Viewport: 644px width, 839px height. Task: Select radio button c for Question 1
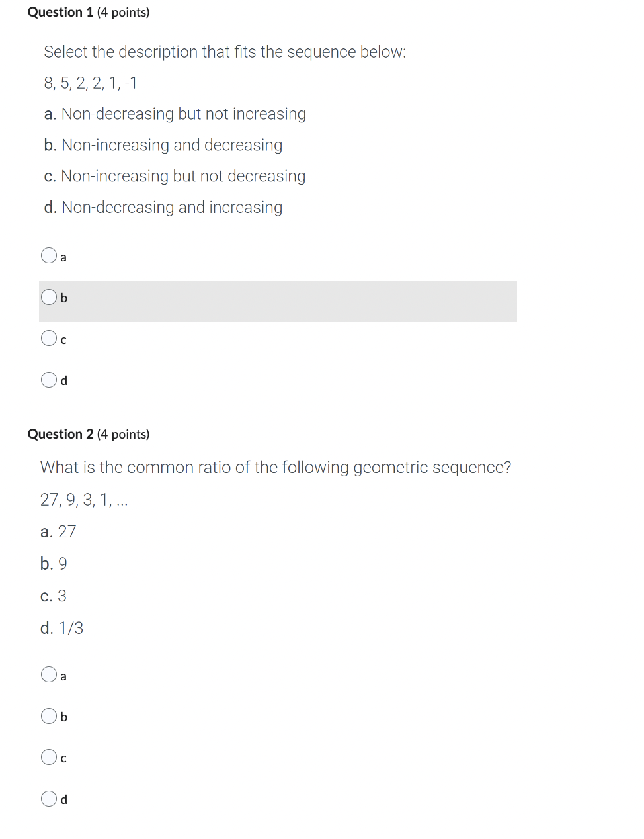(x=49, y=338)
